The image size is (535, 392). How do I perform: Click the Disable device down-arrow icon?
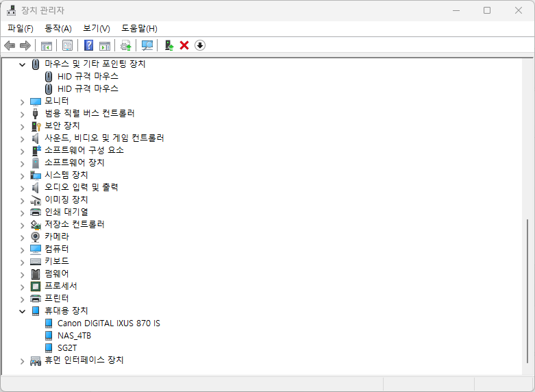click(200, 45)
